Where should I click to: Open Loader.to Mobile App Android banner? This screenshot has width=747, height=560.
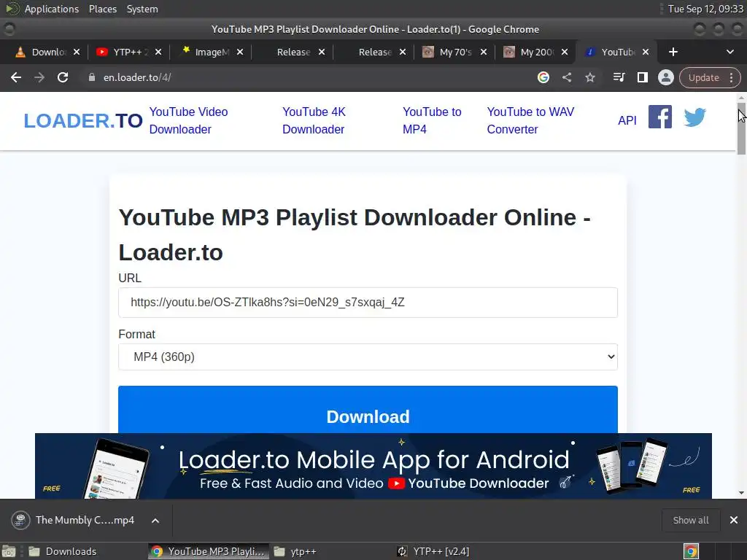click(373, 466)
